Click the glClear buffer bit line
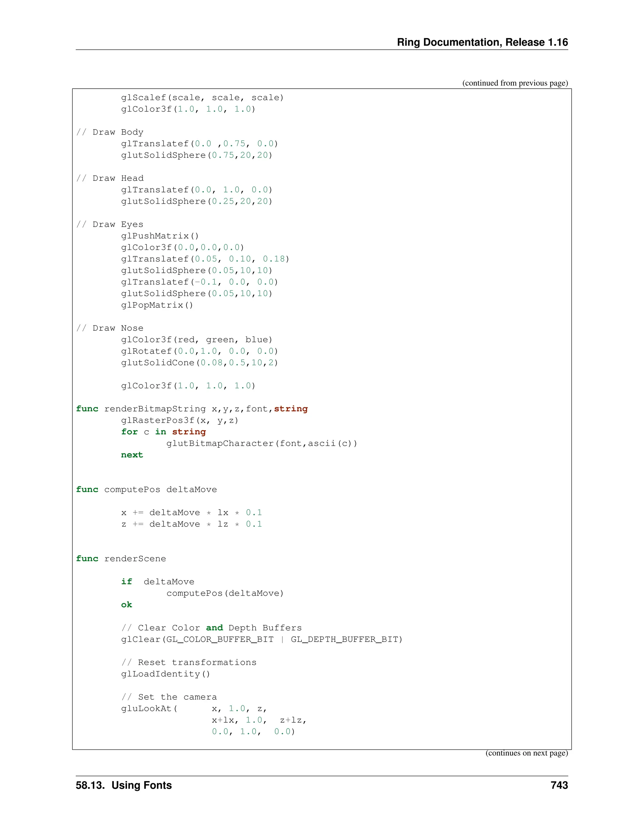The width and height of the screenshot is (644, 833). [261, 640]
